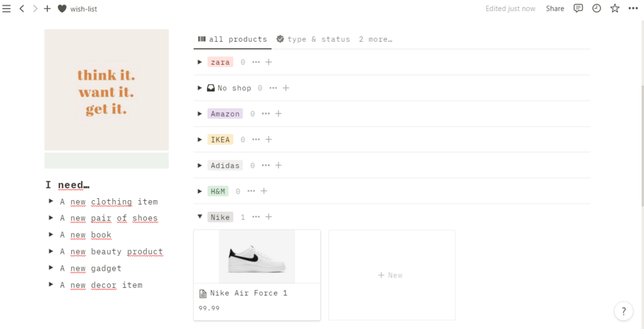Collapse the Nike group toggle
This screenshot has width=644, height=329.
[x=200, y=217]
